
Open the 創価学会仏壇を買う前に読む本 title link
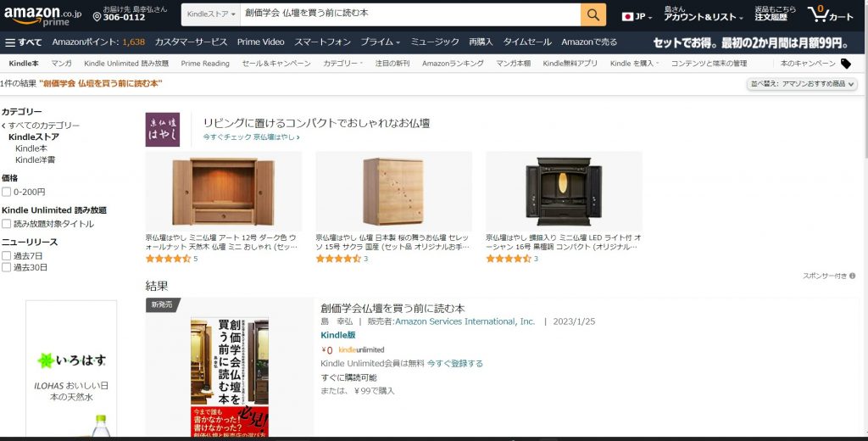point(392,309)
